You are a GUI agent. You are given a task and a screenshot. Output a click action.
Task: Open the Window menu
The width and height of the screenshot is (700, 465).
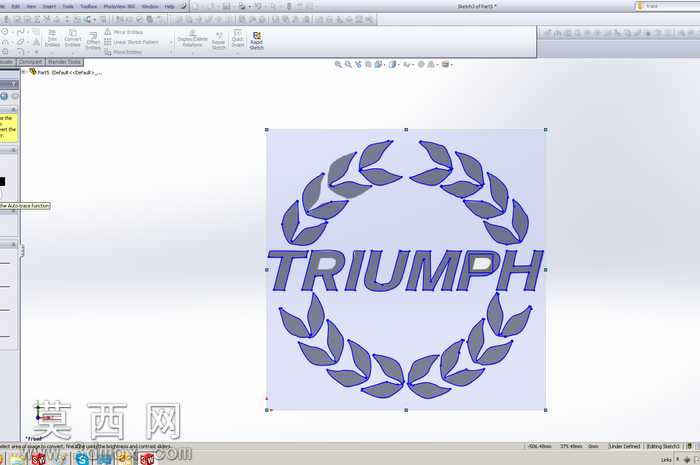click(x=150, y=6)
